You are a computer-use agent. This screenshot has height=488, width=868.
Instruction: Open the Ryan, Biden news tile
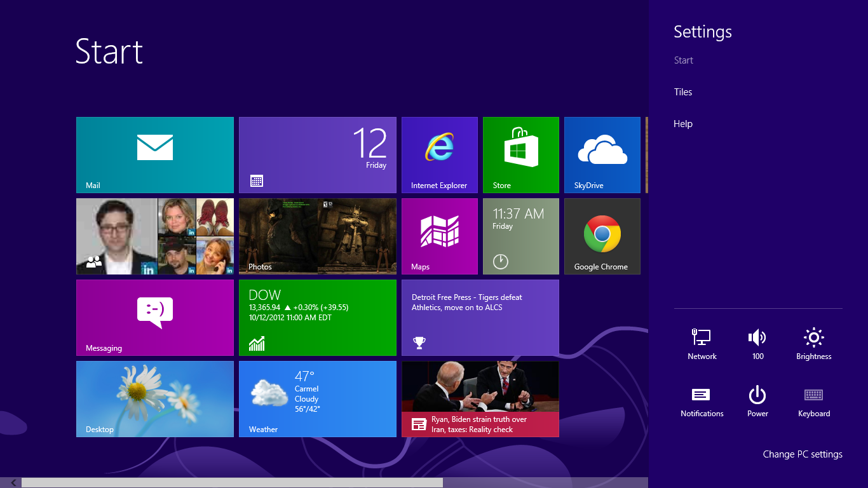click(480, 399)
